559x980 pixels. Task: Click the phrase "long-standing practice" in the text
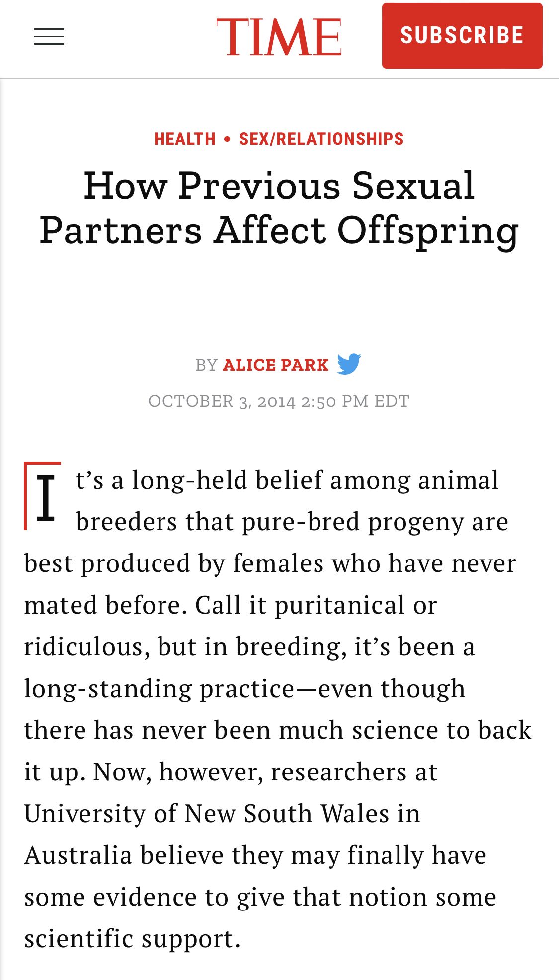tap(160, 689)
